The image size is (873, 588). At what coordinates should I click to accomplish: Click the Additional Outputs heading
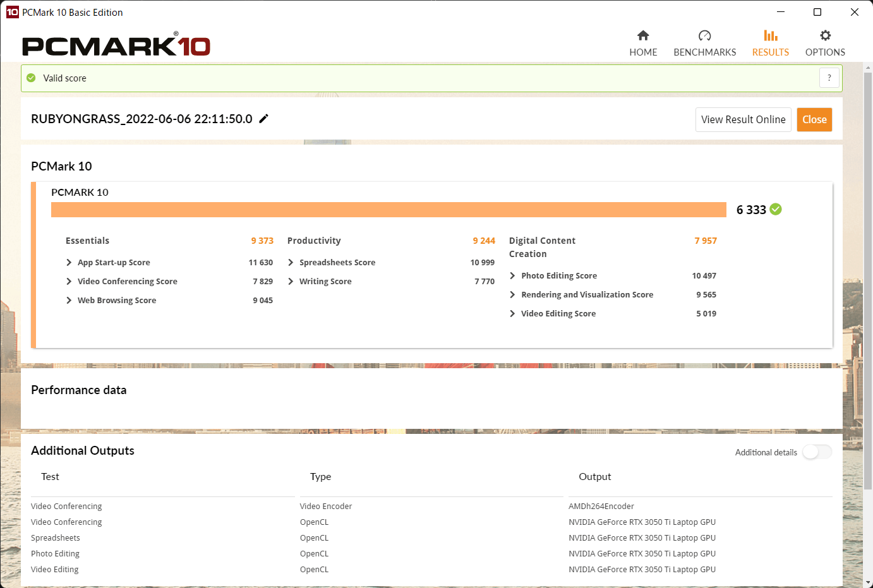click(83, 450)
